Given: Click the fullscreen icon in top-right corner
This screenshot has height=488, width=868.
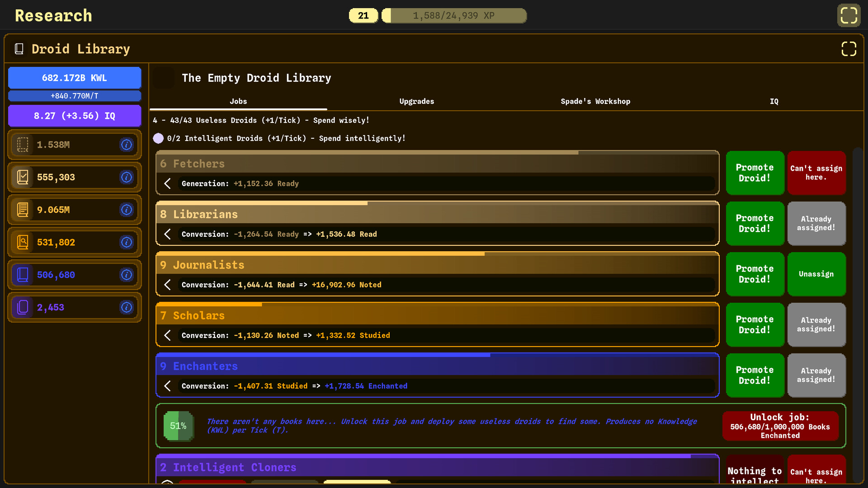Looking at the screenshot, I should tap(849, 15).
